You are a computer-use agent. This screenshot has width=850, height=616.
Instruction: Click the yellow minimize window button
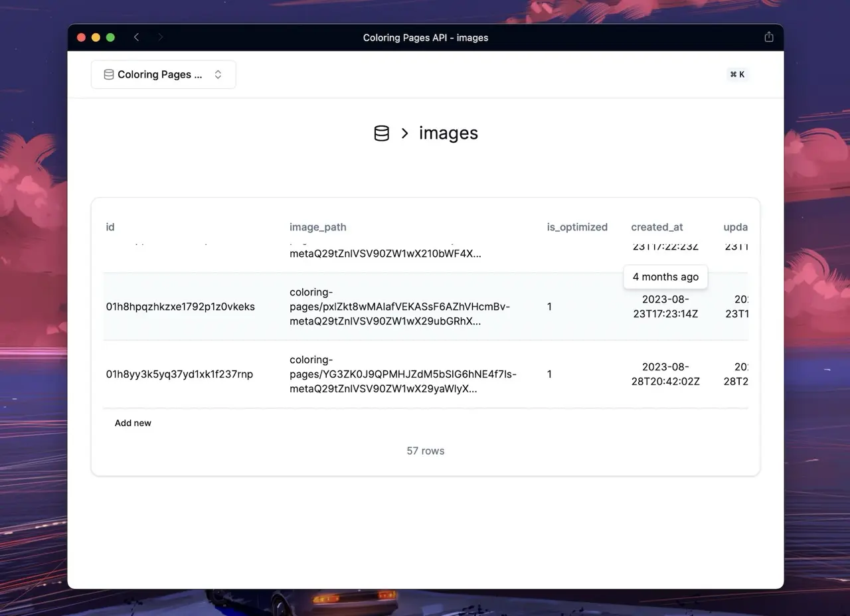pyautogui.click(x=96, y=37)
